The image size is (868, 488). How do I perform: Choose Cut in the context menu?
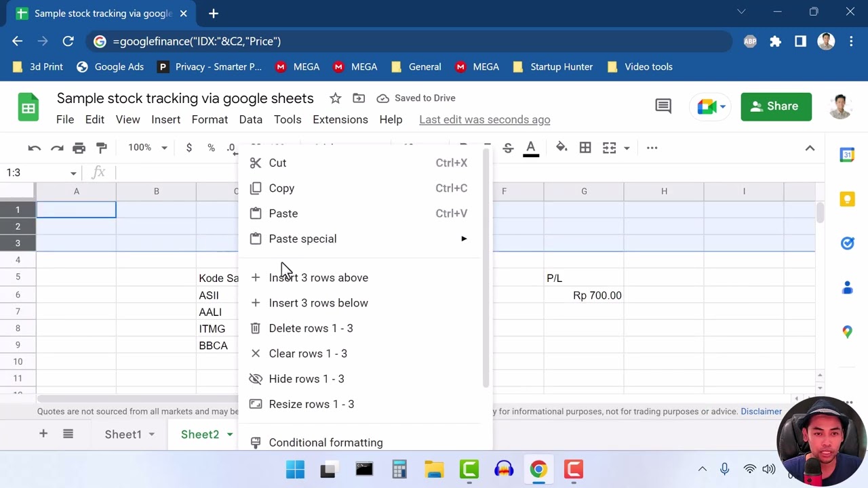tap(359, 163)
